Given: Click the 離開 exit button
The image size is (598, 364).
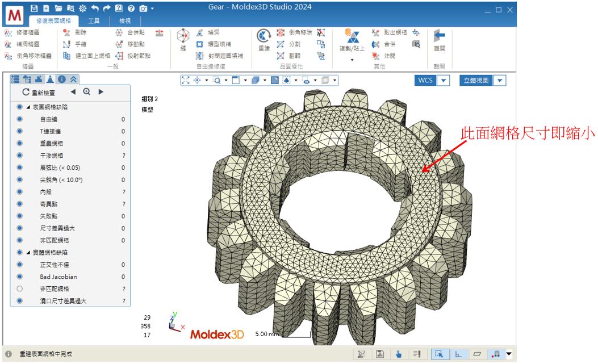Looking at the screenshot, I should coord(440,40).
